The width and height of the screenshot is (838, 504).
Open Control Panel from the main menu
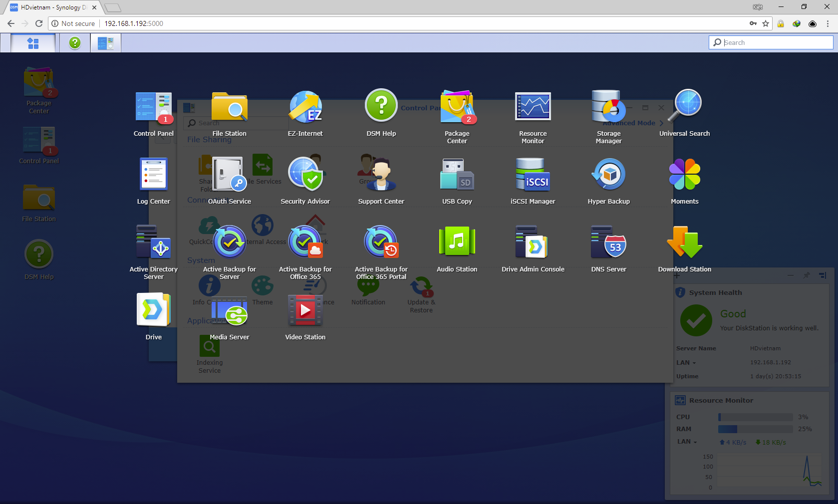(x=154, y=114)
